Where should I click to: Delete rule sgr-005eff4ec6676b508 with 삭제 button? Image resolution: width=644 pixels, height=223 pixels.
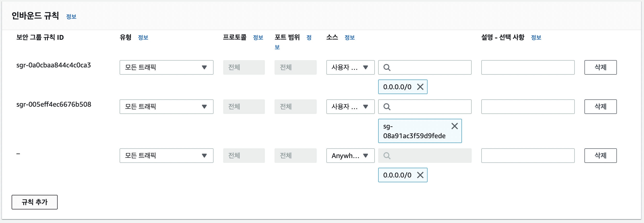[600, 107]
